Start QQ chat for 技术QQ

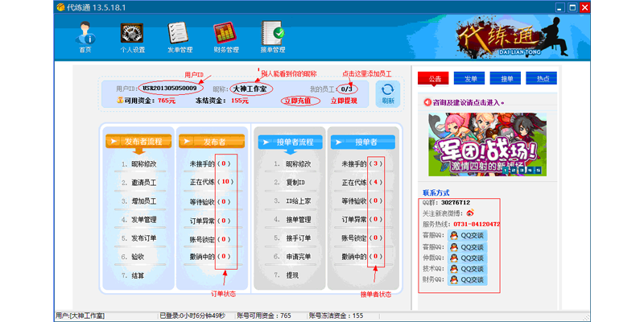point(468,269)
